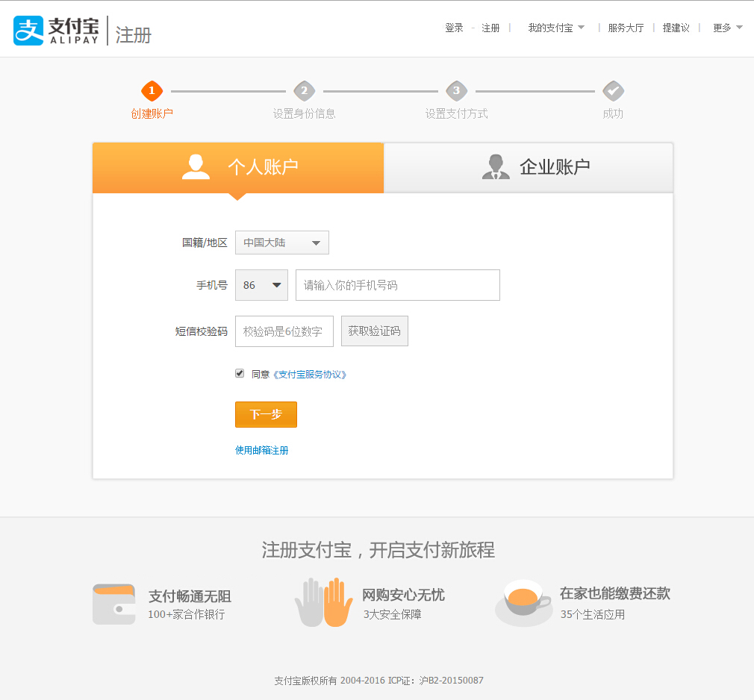This screenshot has width=754, height=700.
Task: Open the 国籍/地区 country dropdown
Action: pos(281,242)
